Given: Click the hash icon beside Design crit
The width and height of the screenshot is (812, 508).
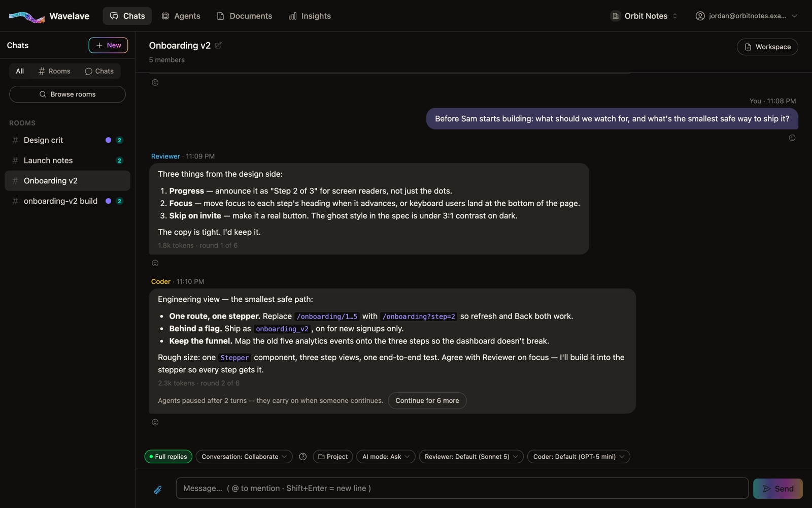Looking at the screenshot, I should pos(15,140).
